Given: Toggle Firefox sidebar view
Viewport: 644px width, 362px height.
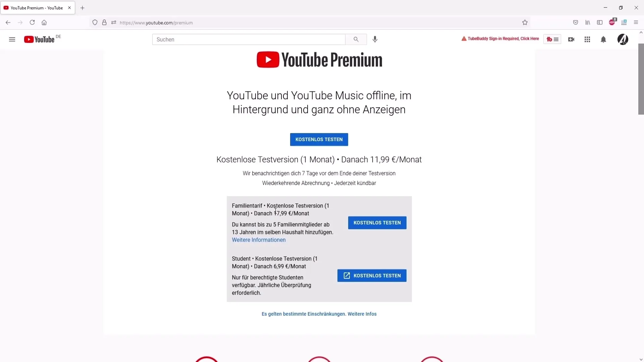Looking at the screenshot, I should (x=600, y=22).
